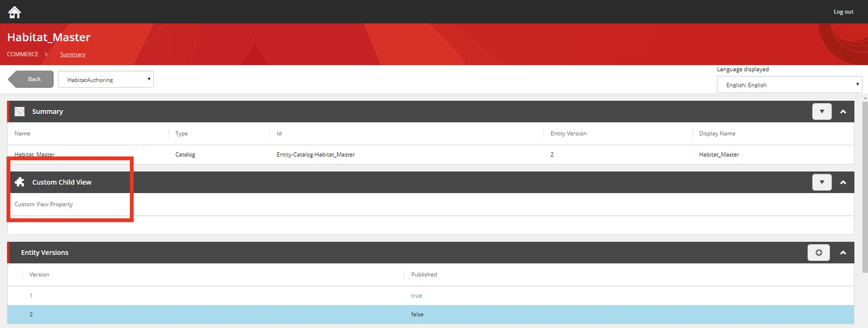Select the version 2 row
This screenshot has height=328, width=868.
tap(431, 314)
